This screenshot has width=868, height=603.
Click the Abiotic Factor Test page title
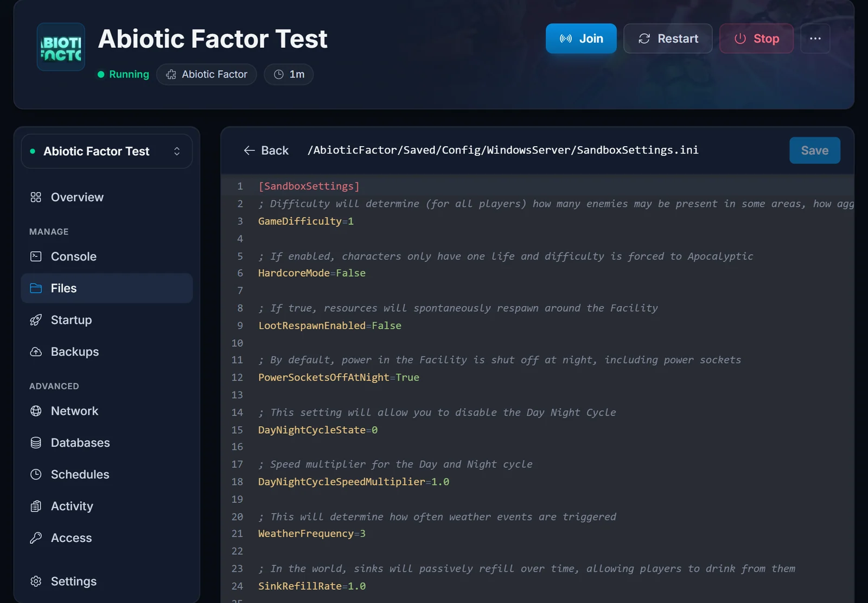coord(213,39)
